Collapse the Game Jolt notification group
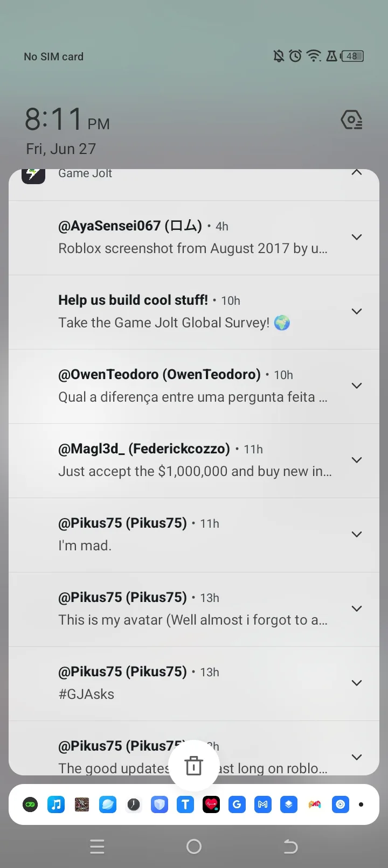 coord(357,173)
